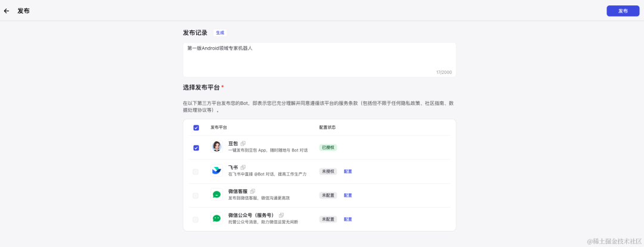Toggle the select-all checkbox in table header
The height and width of the screenshot is (247, 644).
tap(196, 128)
